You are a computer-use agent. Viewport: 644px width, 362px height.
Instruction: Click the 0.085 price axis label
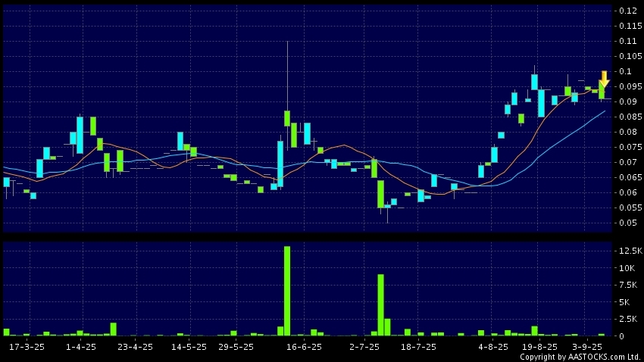(630, 117)
